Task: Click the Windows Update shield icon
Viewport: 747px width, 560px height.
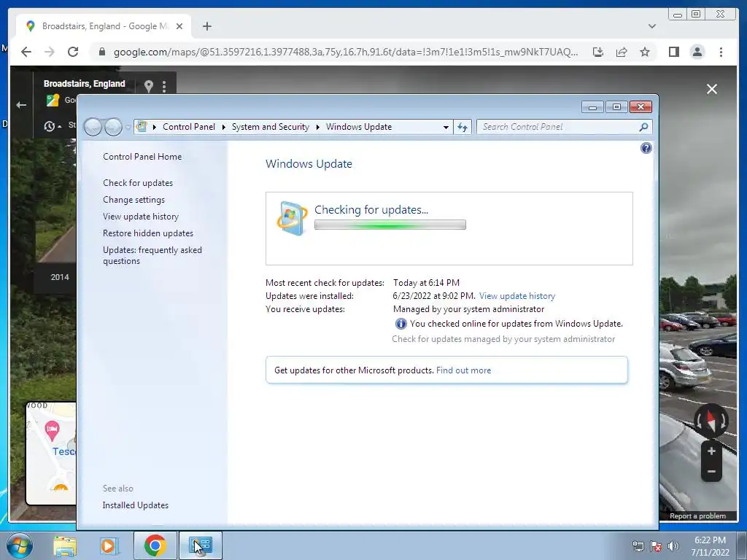Action: pos(292,218)
